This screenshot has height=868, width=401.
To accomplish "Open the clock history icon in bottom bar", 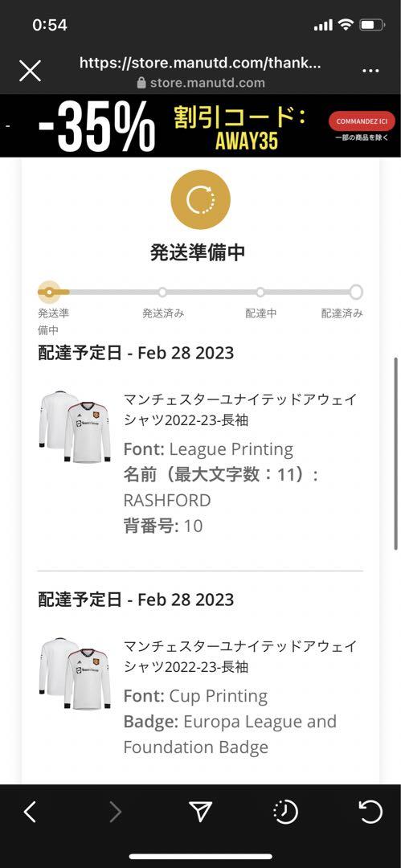I will [286, 812].
